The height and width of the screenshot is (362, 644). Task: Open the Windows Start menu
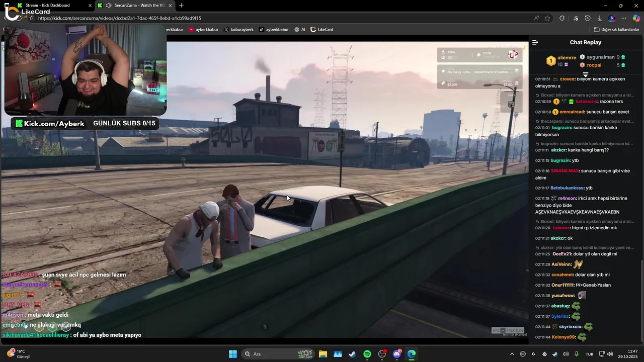point(233,354)
